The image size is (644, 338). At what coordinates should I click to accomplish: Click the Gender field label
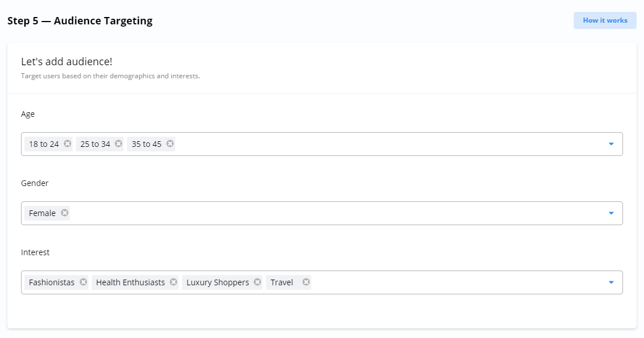point(35,183)
